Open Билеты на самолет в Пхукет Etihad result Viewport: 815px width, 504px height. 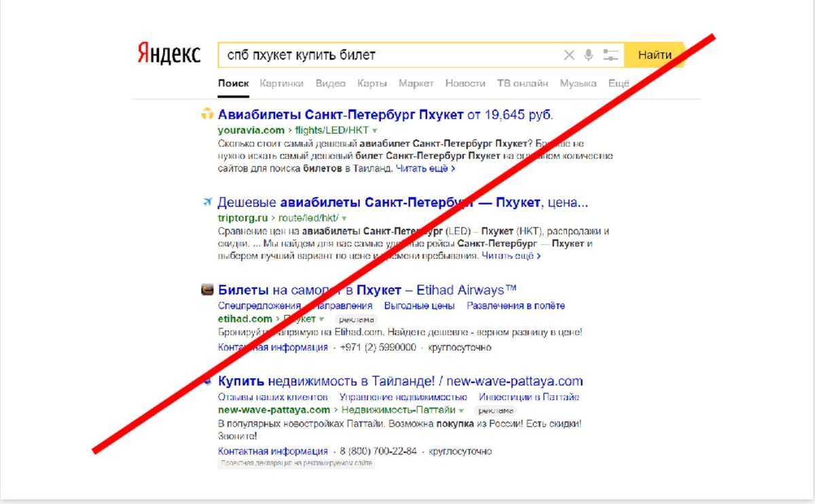(x=367, y=290)
